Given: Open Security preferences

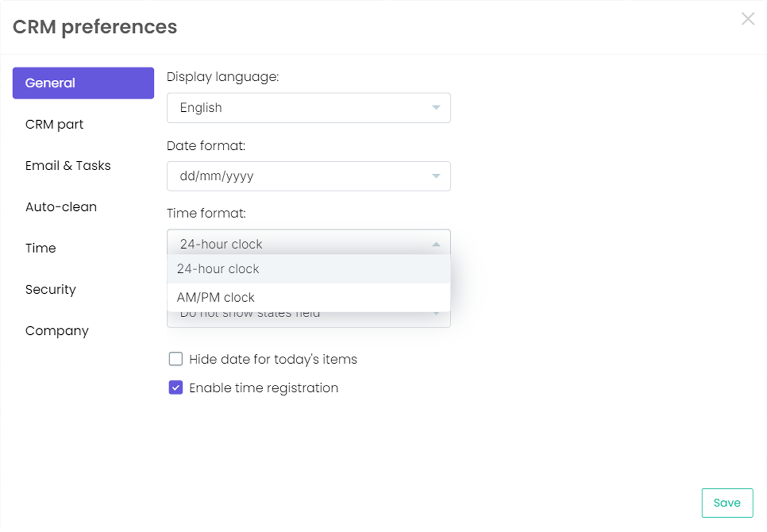Looking at the screenshot, I should (x=50, y=289).
